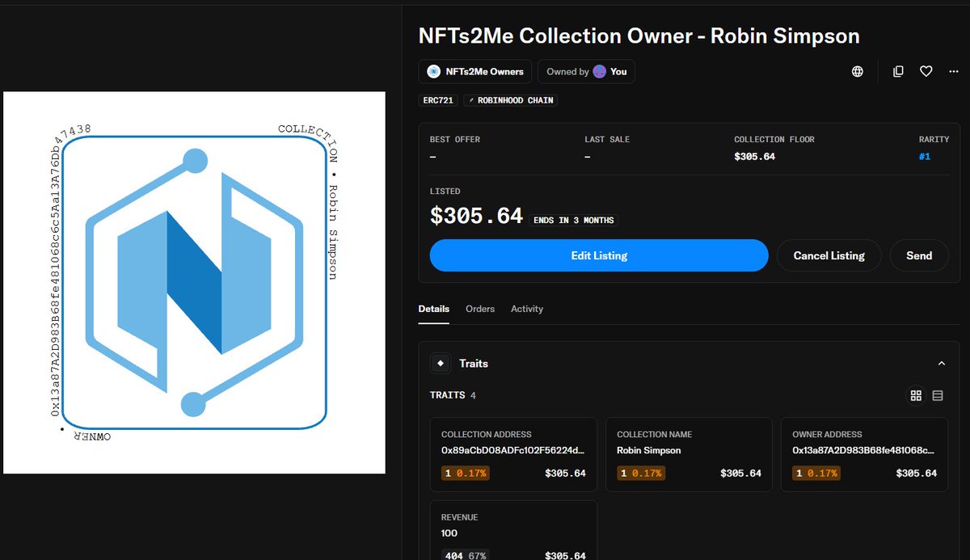Collapse the Traits section chevron
The height and width of the screenshot is (560, 970).
tap(942, 364)
